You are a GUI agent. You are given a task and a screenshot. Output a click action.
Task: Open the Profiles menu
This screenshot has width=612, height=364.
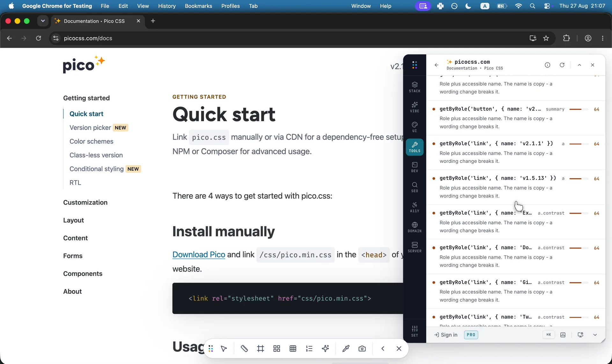click(230, 6)
